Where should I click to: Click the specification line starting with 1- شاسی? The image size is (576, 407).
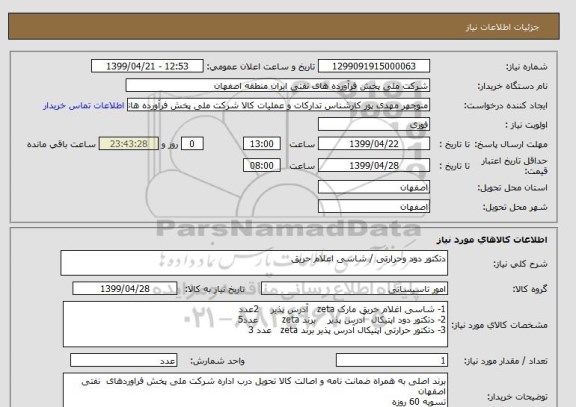[342, 309]
